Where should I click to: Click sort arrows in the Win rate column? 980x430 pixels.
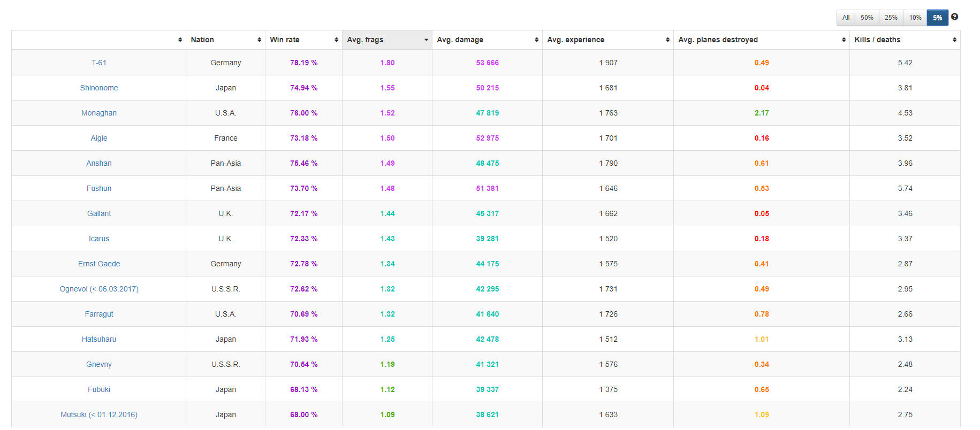(x=336, y=40)
